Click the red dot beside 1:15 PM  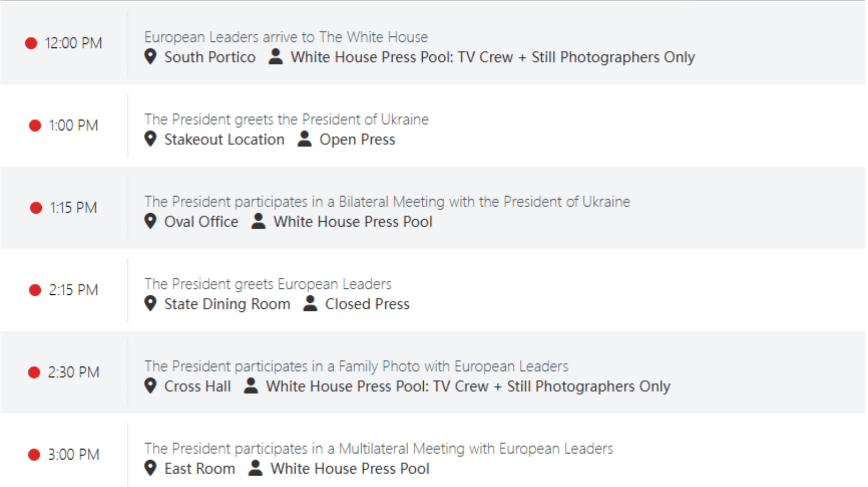(36, 208)
